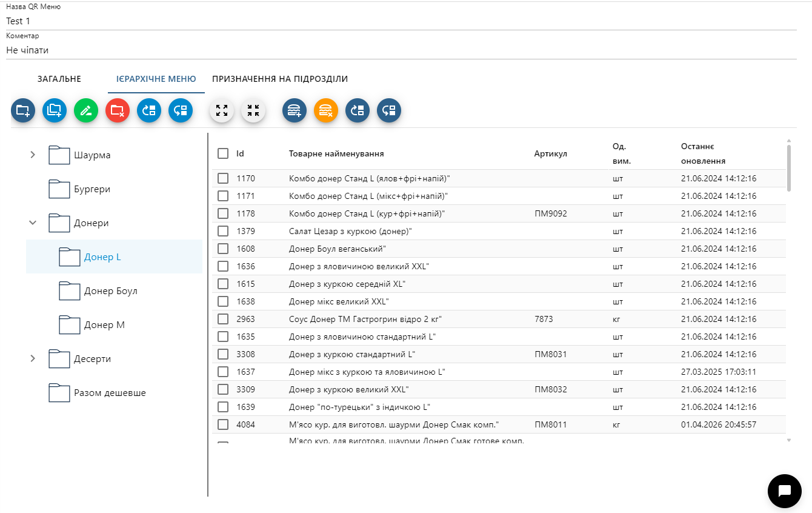812x513 pixels.
Task: Click the orange remove product icon
Action: 326,110
